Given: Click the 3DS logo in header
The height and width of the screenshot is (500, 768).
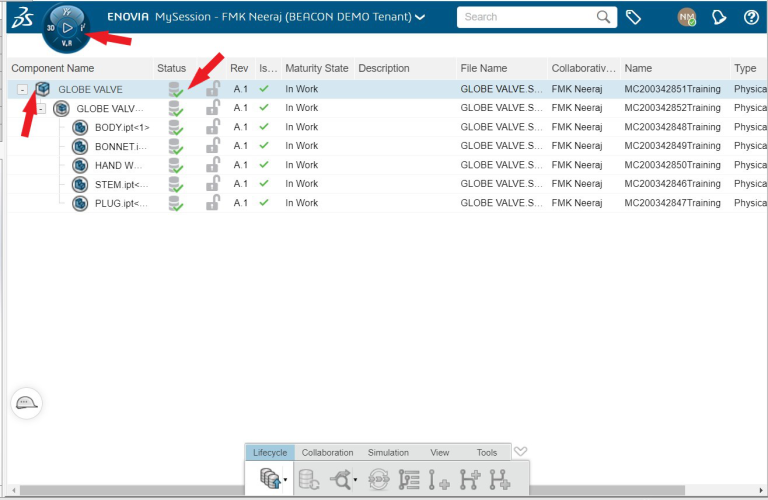Looking at the screenshot, I should (23, 18).
